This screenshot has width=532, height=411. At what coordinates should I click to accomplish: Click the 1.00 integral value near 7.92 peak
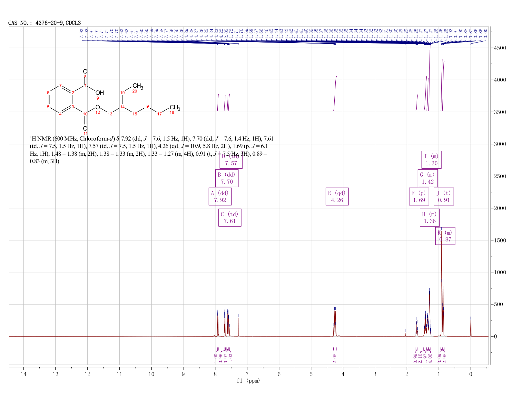(x=216, y=358)
